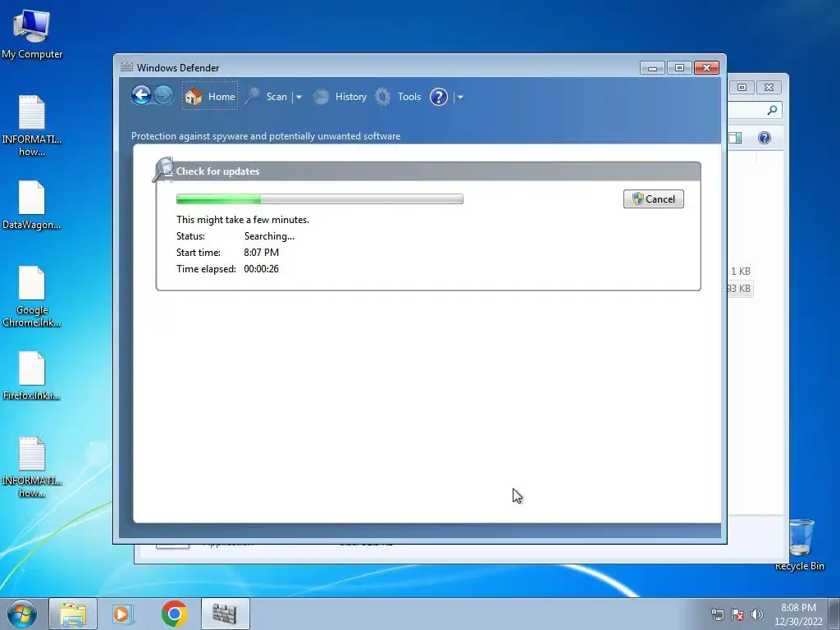Minimize the Windows Defender window

pyautogui.click(x=652, y=67)
